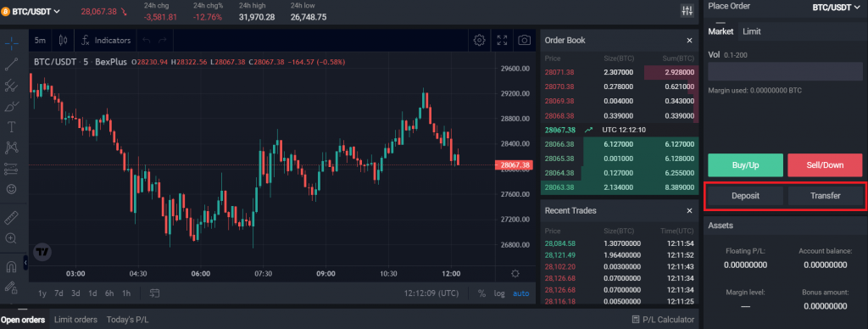Select bid price 28066.38 in Order Book
The width and height of the screenshot is (868, 329).
click(x=559, y=144)
